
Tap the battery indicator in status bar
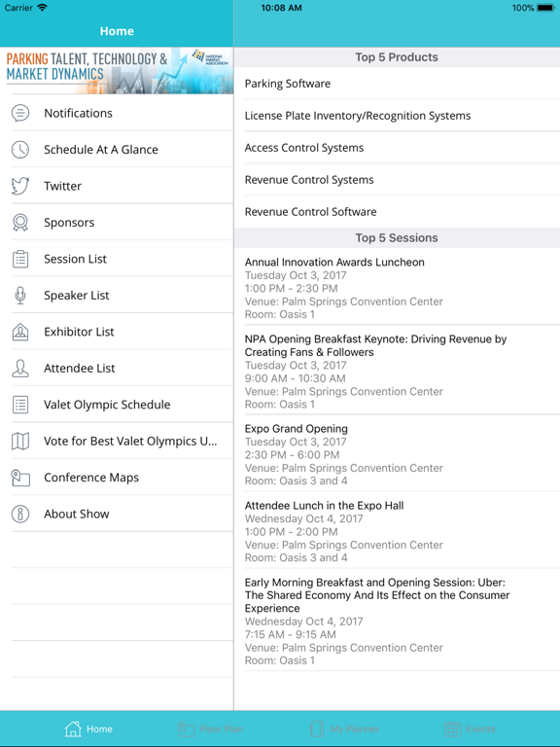545,8
